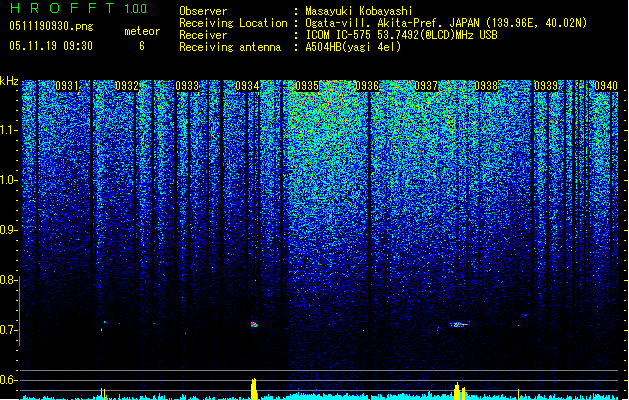Select antenna value A504HB(yagi 4el)
This screenshot has height=400, width=629.
click(x=353, y=47)
